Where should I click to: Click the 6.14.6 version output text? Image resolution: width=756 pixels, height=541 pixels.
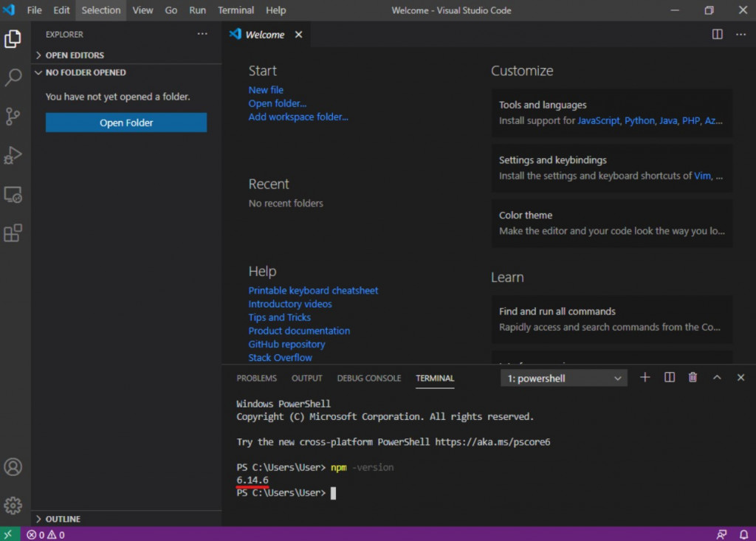[x=252, y=480]
